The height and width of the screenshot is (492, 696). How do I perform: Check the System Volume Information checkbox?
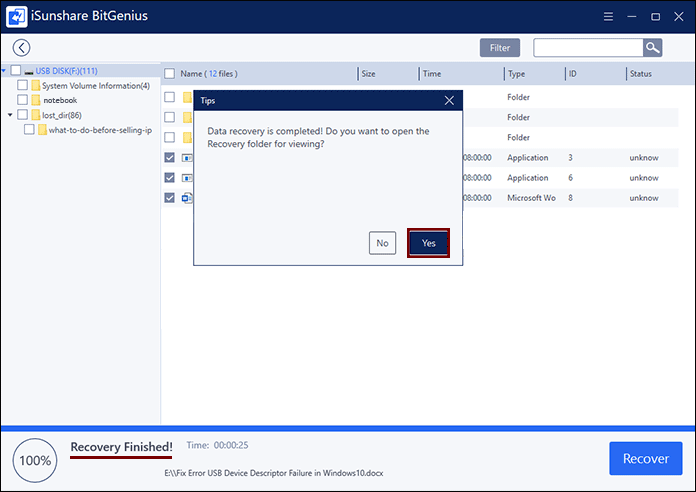(22, 85)
